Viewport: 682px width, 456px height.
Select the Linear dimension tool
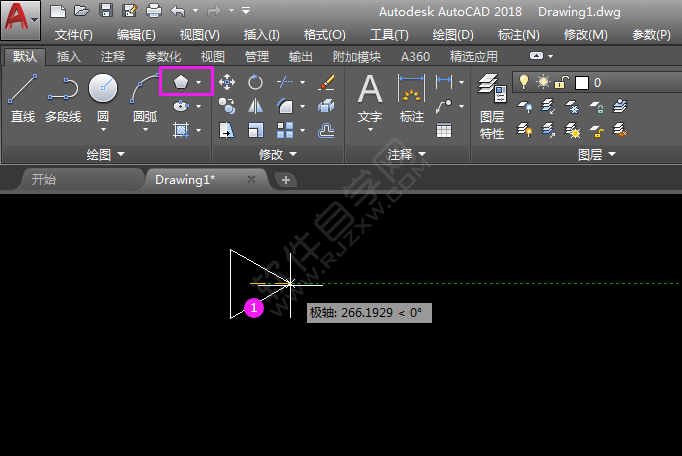[x=444, y=81]
